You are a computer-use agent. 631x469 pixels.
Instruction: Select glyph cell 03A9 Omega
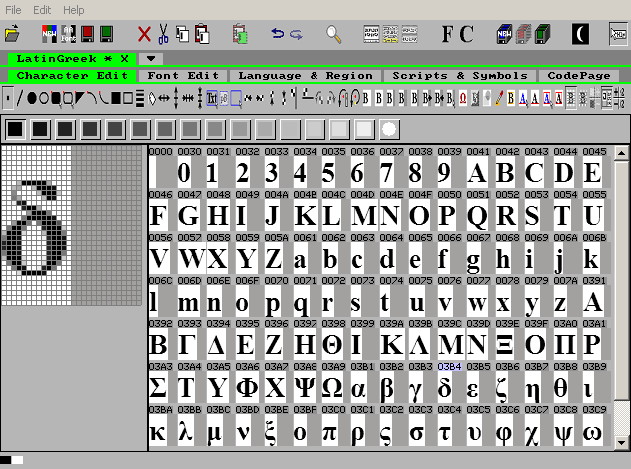coord(332,383)
